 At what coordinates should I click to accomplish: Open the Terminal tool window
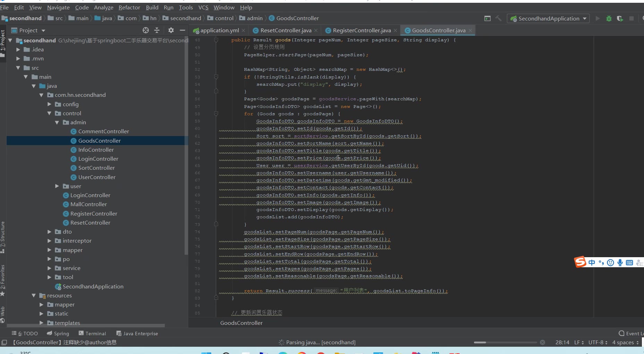pyautogui.click(x=92, y=333)
